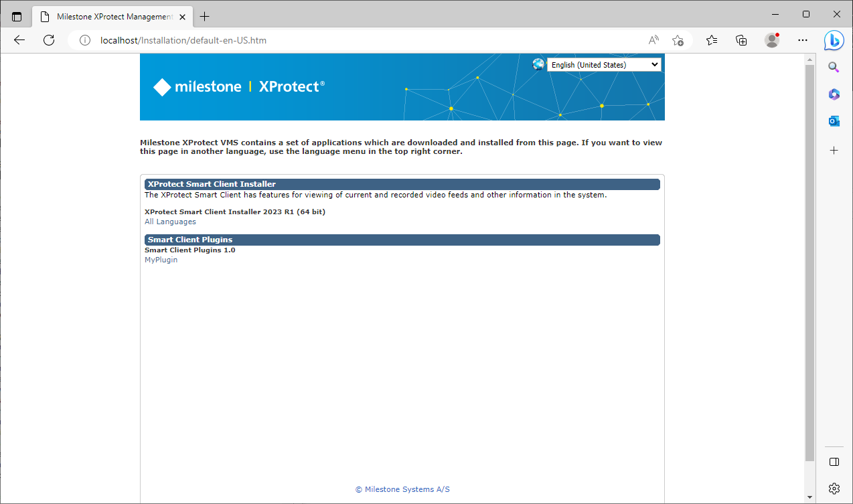
Task: Add a sidebar app with the plus icon
Action: (x=834, y=151)
